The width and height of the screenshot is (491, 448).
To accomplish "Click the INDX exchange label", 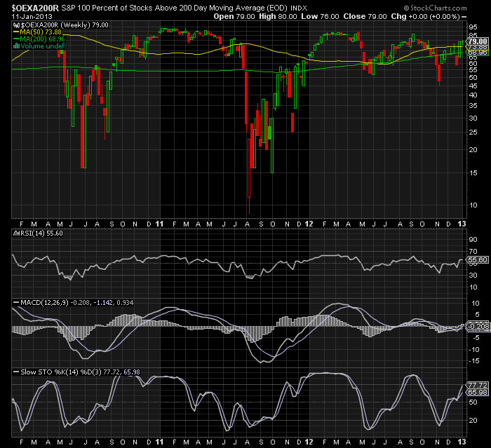I will (299, 8).
